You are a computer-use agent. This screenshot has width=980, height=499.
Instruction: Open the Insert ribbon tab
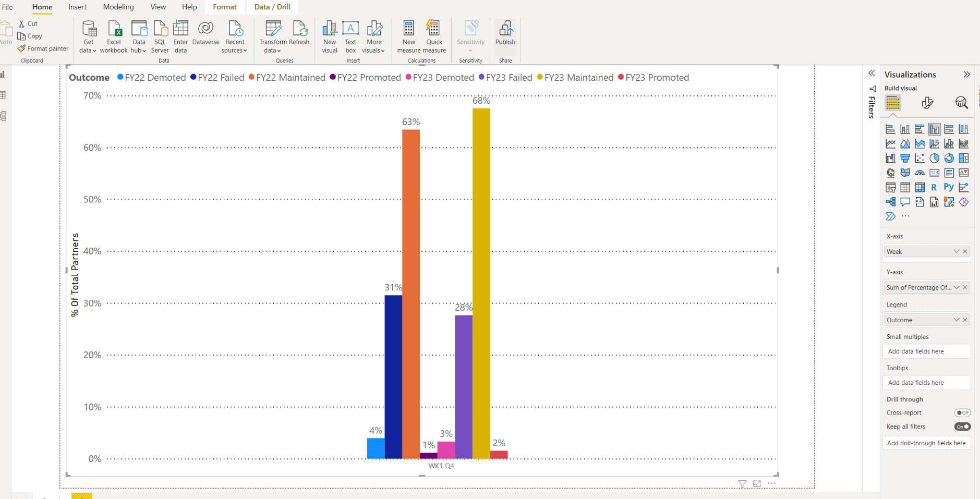pos(77,7)
